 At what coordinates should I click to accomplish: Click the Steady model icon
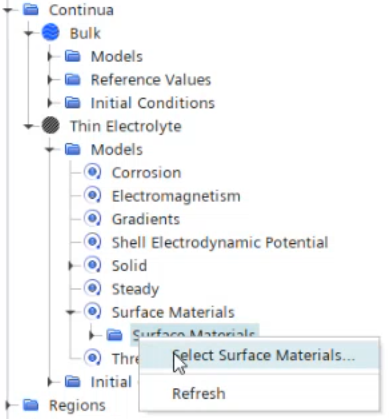[x=92, y=288]
